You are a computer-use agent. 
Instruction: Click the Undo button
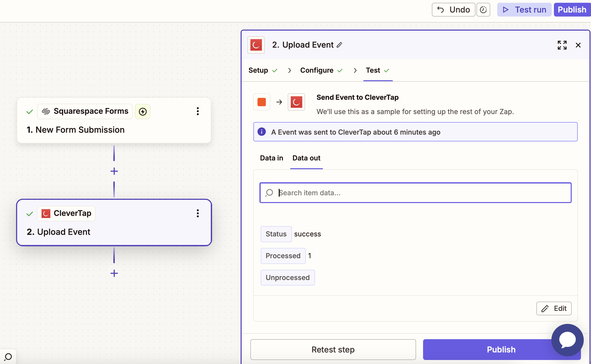tap(453, 10)
